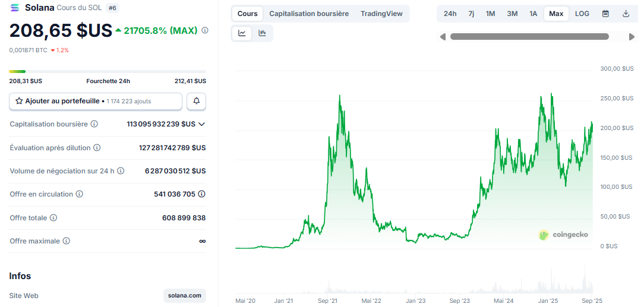Click the download chart data icon
The image size is (644, 307).
626,14
